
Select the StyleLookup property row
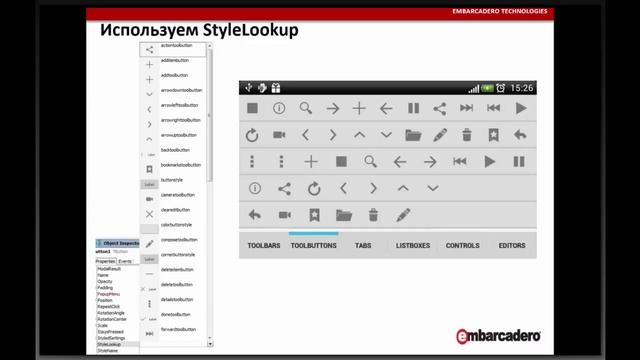click(118, 344)
